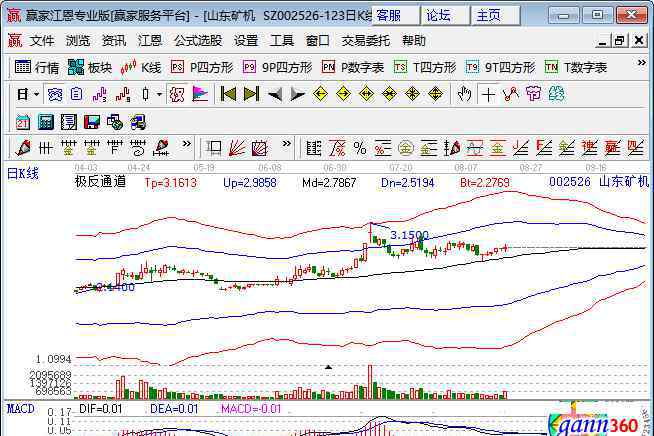654x436 pixels.
Task: Open the period 日 dropdown
Action: pyautogui.click(x=28, y=94)
